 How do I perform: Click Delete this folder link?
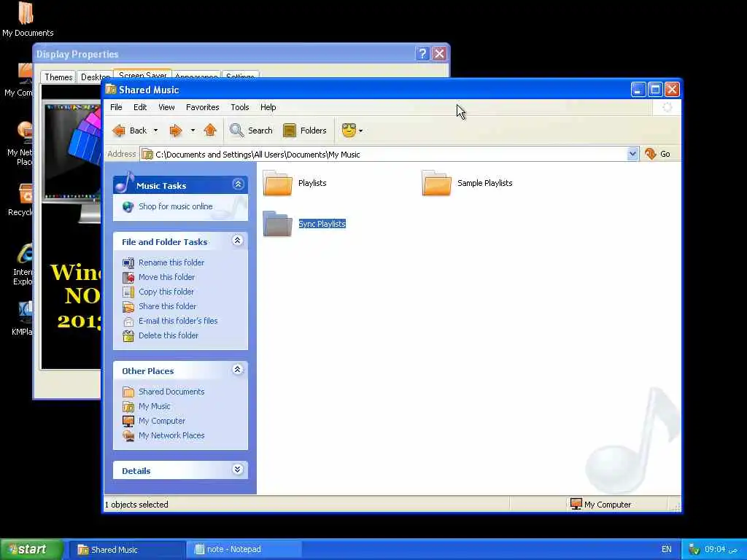point(169,335)
